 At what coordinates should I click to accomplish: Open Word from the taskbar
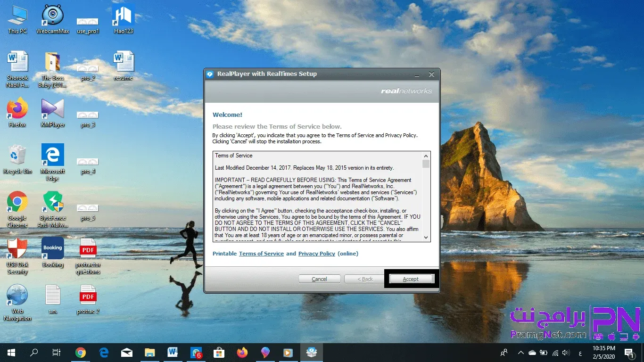click(x=173, y=352)
